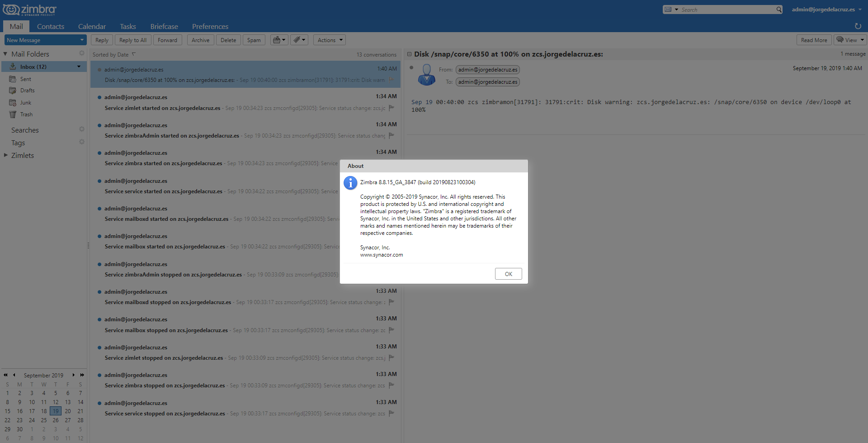Viewport: 868px width, 443px height.
Task: Go to previous year in mini calendar
Action: click(x=5, y=375)
